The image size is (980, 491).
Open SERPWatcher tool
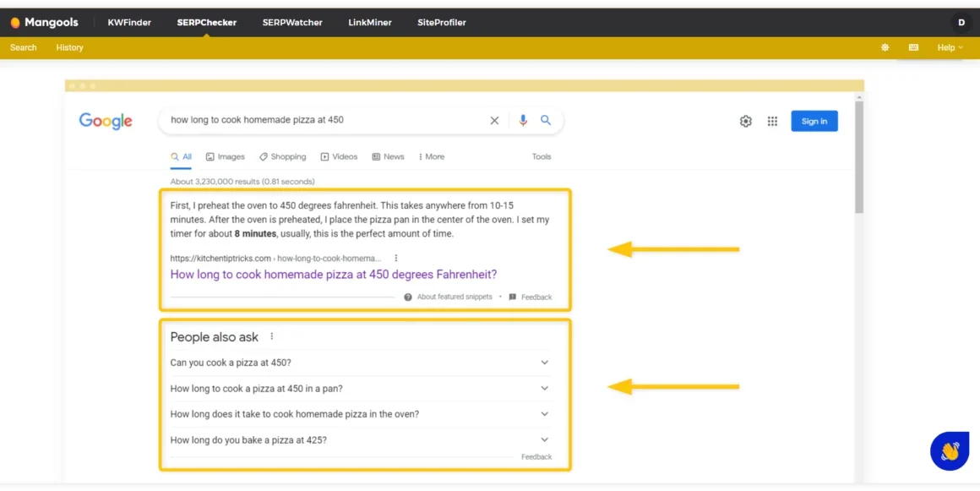pos(292,23)
